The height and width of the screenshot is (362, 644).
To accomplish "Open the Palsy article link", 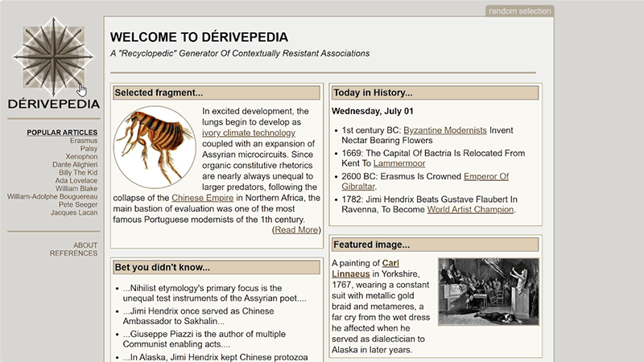I will click(x=89, y=149).
